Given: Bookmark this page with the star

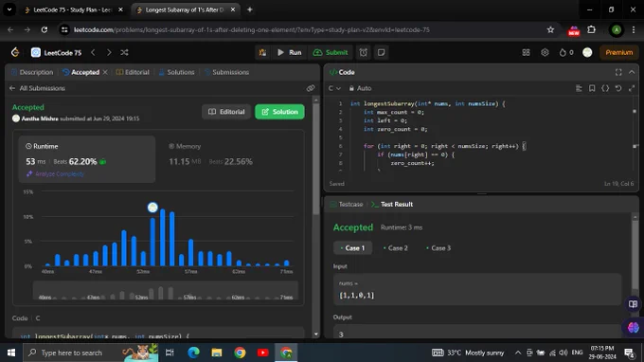Looking at the screenshot, I should (550, 29).
